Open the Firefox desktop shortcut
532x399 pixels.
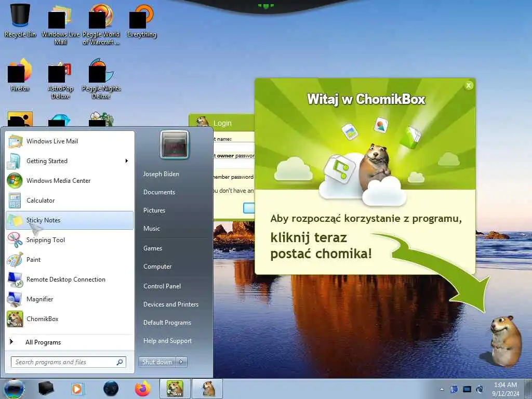click(20, 75)
